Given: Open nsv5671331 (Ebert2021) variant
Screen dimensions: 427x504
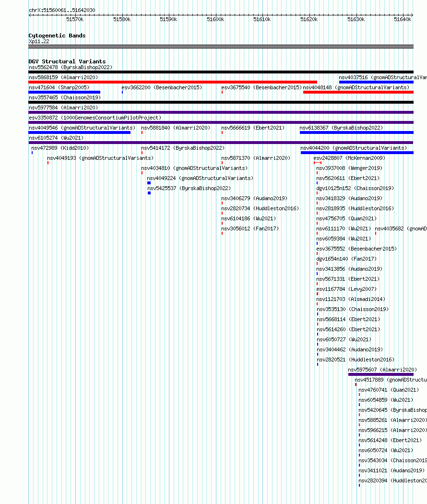Looking at the screenshot, I should [348, 279].
